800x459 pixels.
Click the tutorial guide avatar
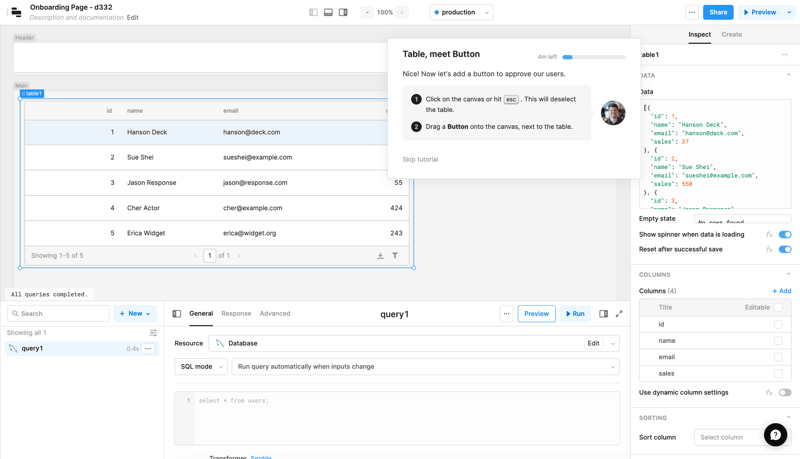click(613, 113)
